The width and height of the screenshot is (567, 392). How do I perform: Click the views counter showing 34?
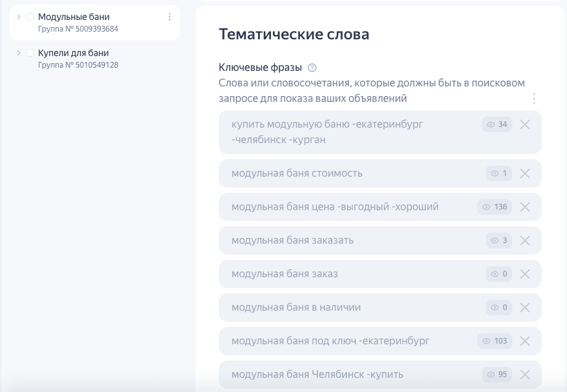pyautogui.click(x=497, y=124)
